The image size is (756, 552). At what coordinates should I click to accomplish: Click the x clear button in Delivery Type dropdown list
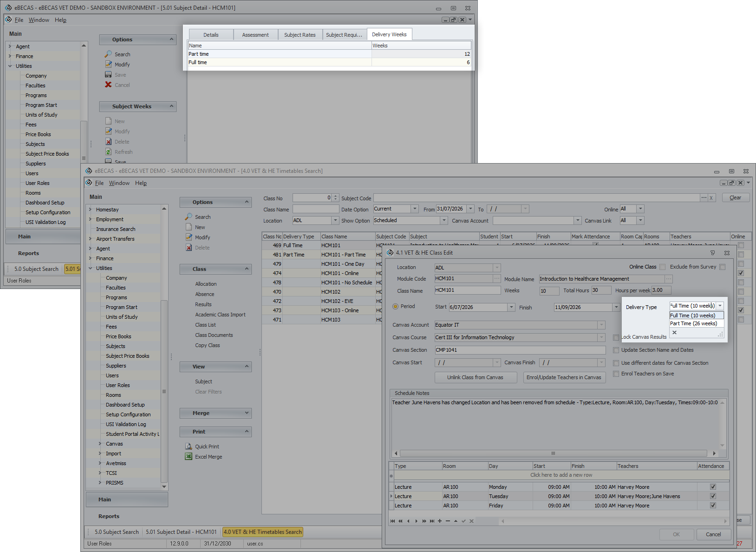point(674,332)
